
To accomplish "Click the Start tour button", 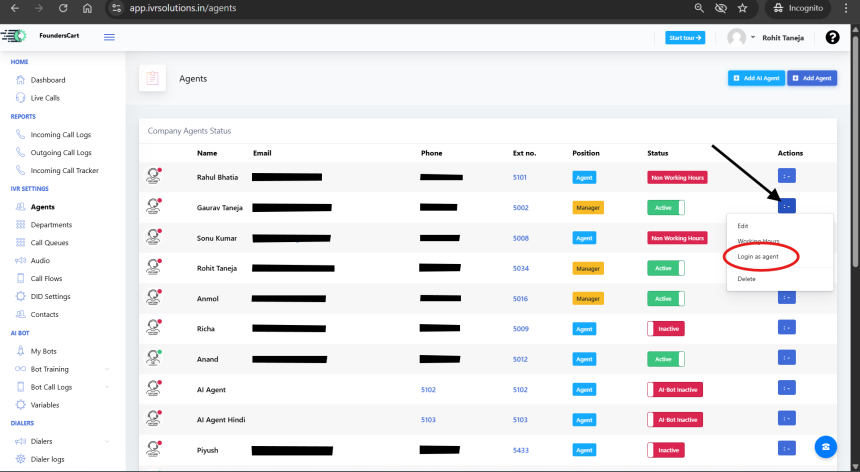I will point(685,37).
